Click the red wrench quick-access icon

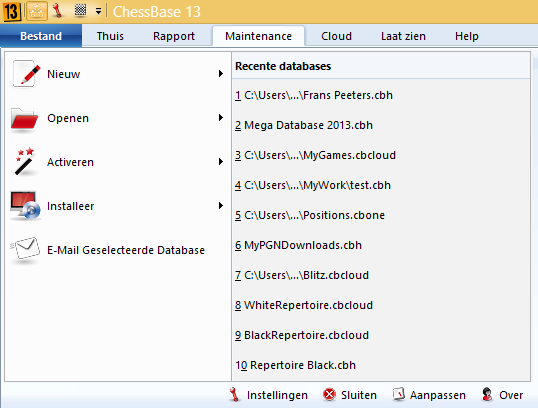coord(58,11)
